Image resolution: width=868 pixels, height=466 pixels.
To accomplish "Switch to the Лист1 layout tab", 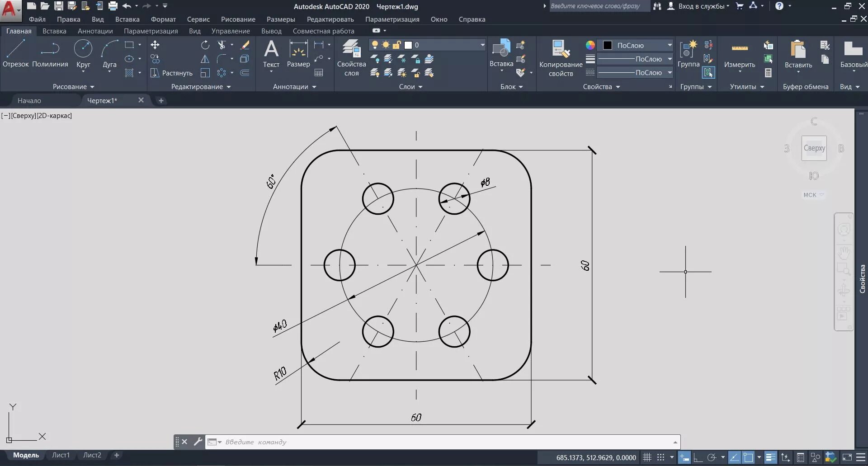I will [61, 455].
